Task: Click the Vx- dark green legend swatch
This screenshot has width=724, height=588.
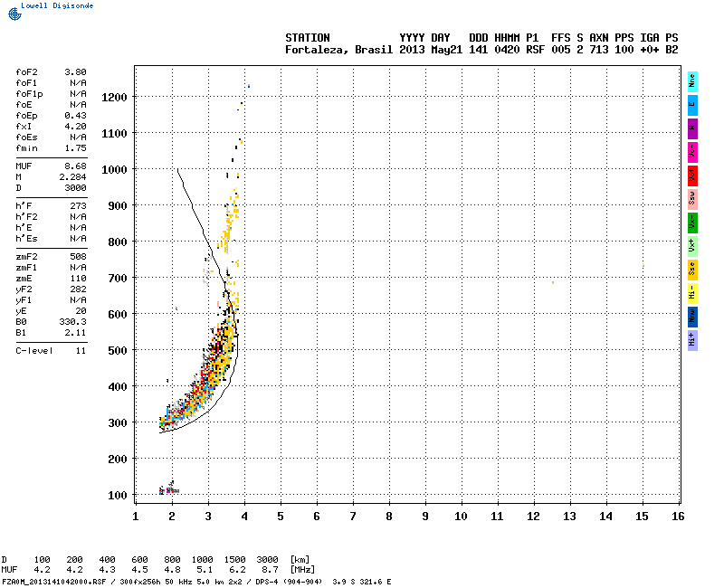Action: tap(692, 223)
